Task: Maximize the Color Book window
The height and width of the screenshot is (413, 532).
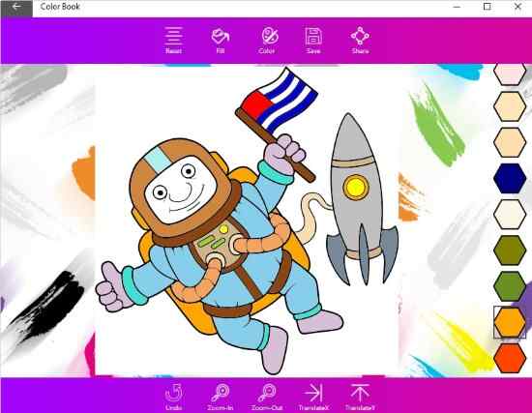Action: [x=488, y=7]
